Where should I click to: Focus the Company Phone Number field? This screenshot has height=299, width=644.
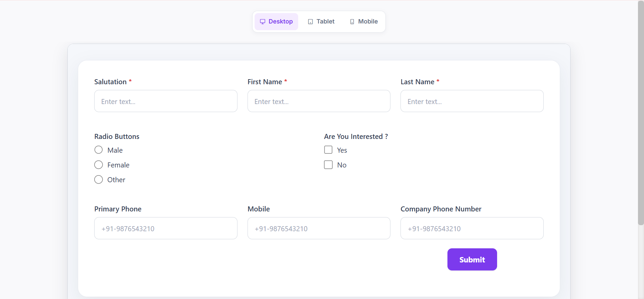472,228
